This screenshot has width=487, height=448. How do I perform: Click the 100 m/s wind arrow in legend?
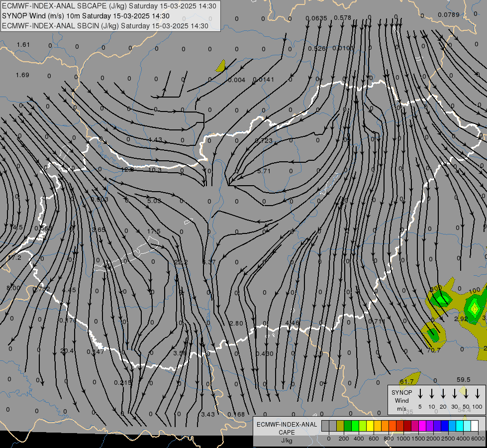click(478, 394)
